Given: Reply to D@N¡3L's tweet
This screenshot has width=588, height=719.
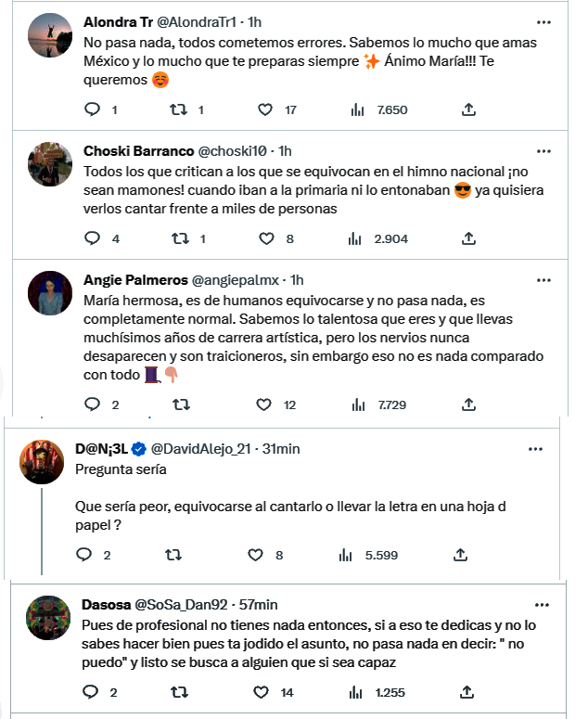Looking at the screenshot, I should point(83,555).
